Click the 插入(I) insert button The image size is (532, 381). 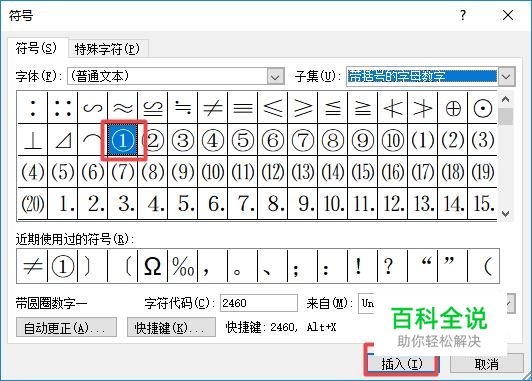(x=402, y=364)
